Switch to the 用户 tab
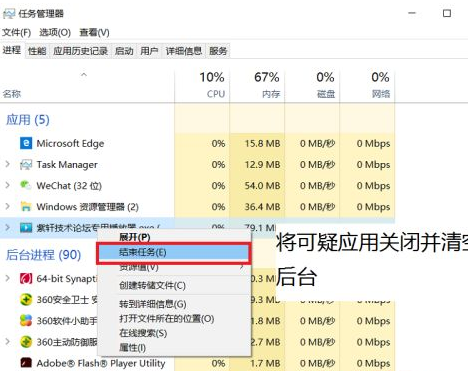This screenshot has height=371, width=468. point(149,51)
